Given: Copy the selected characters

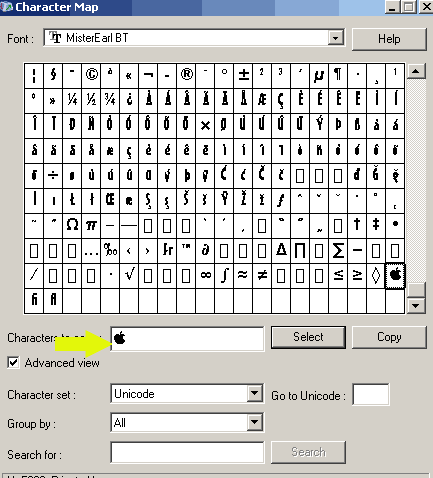Looking at the screenshot, I should (x=389, y=337).
